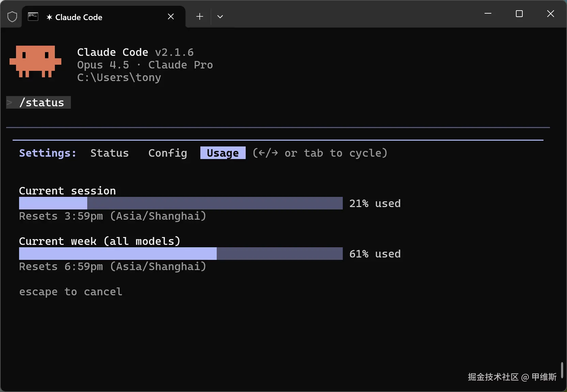567x392 pixels.
Task: Select the highlighted Usage tab
Action: (x=223, y=153)
